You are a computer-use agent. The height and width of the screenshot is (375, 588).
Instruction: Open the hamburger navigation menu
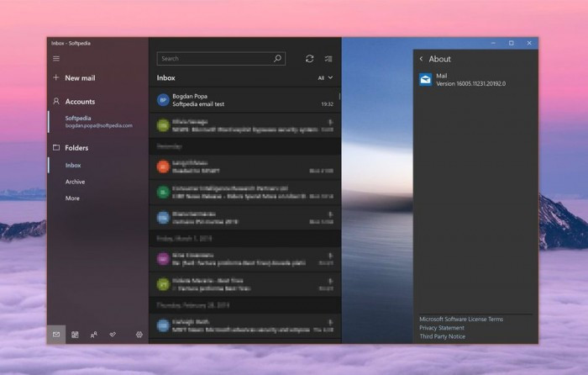[56, 59]
